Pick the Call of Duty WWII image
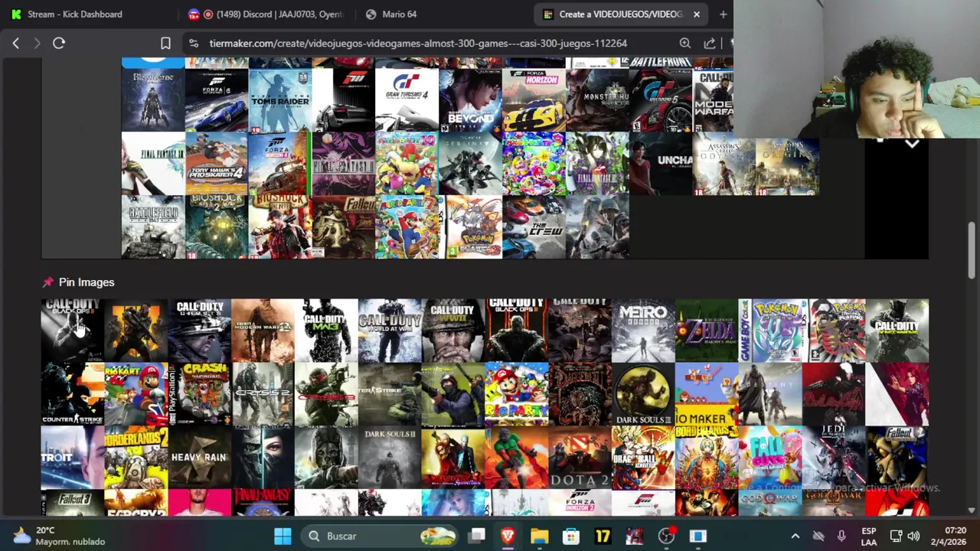980x551 pixels. click(453, 331)
